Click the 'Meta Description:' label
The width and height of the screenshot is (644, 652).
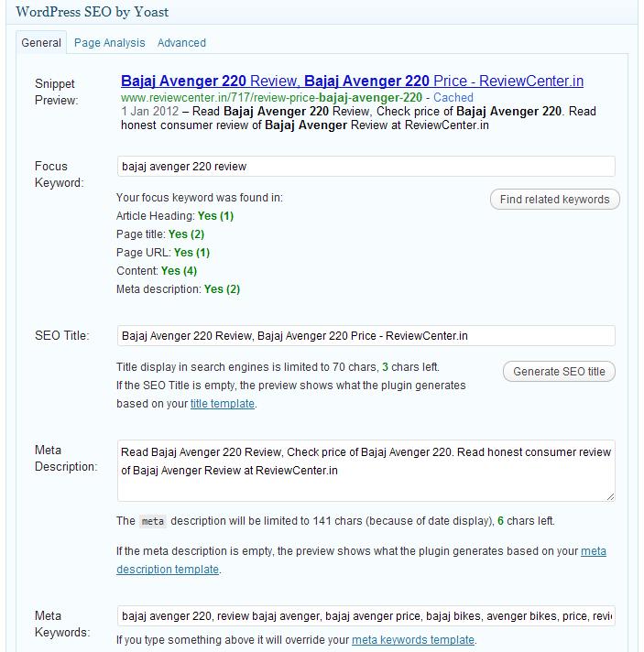[x=66, y=458]
